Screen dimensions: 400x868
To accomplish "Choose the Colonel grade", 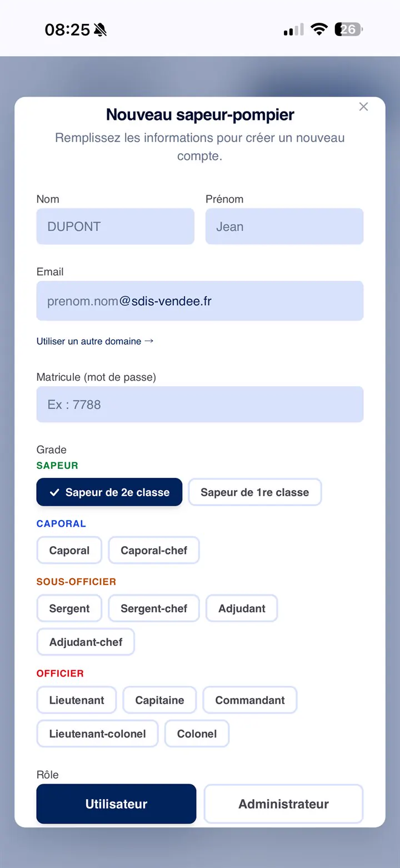I will [197, 733].
